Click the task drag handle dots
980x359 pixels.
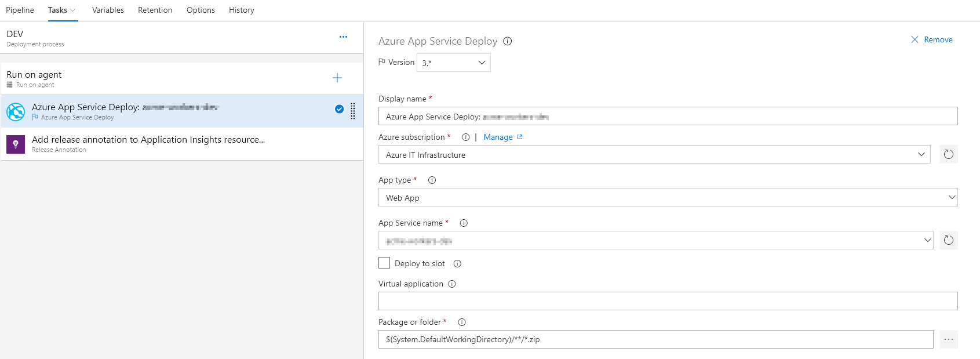click(353, 111)
